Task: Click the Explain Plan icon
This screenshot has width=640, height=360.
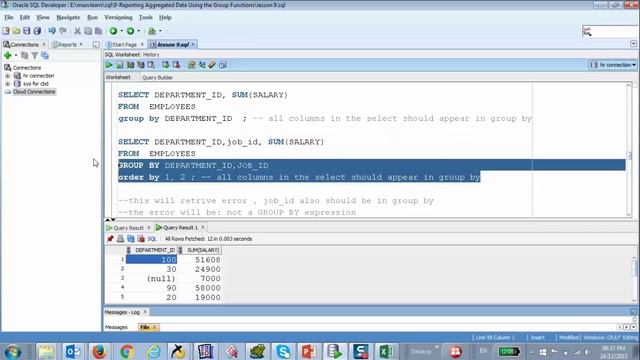Action: (x=130, y=65)
